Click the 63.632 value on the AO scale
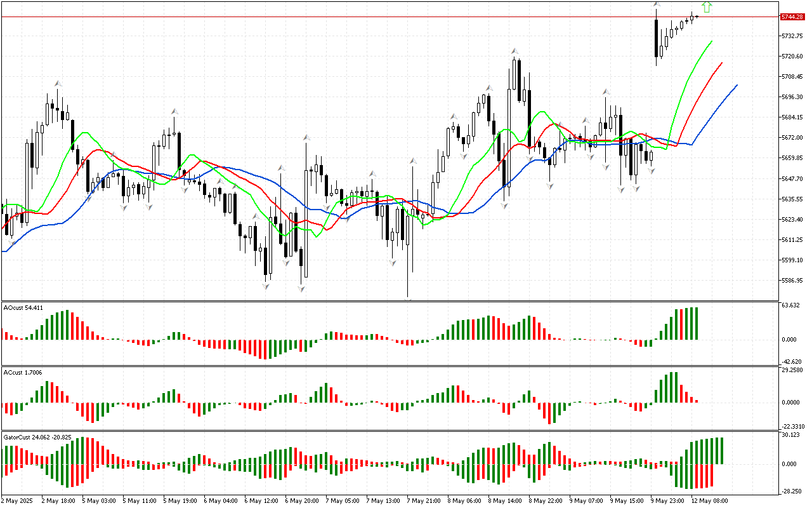Screen dimensions: 812x508 point(790,305)
